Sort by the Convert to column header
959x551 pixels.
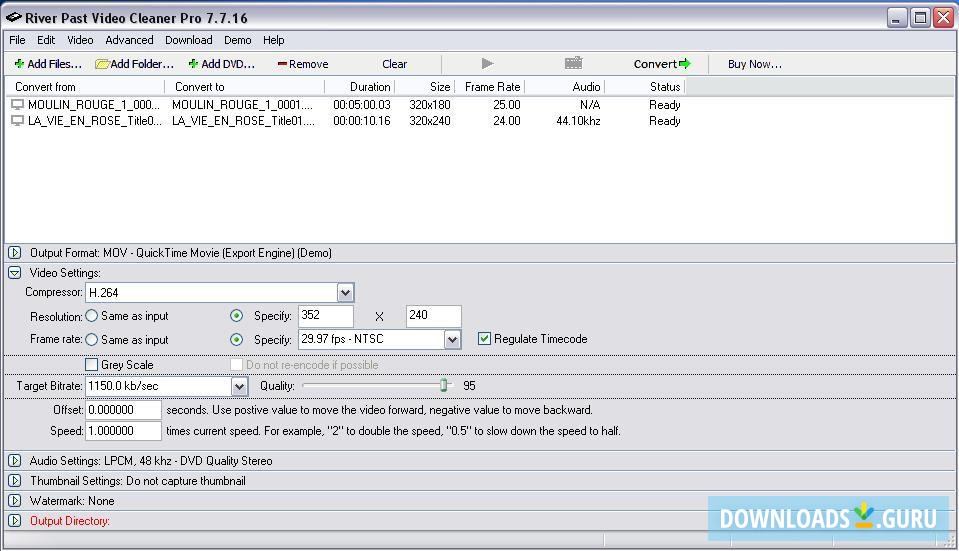click(245, 87)
